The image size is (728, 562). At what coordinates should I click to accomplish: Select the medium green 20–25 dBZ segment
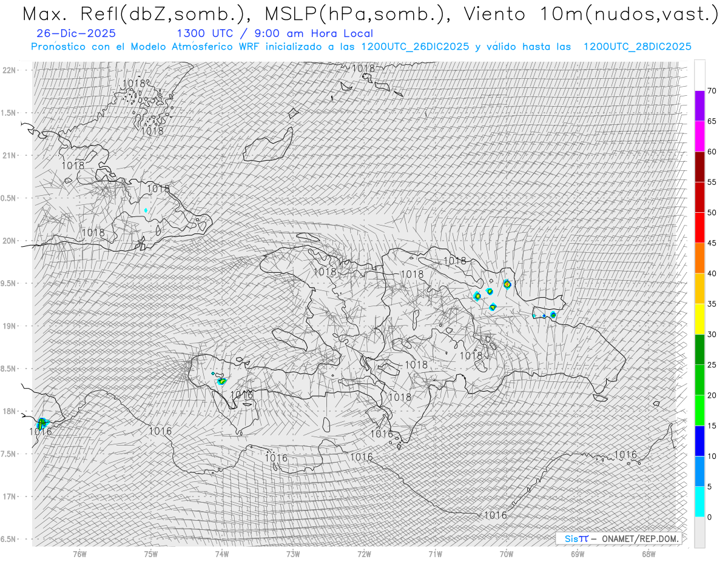tap(699, 380)
